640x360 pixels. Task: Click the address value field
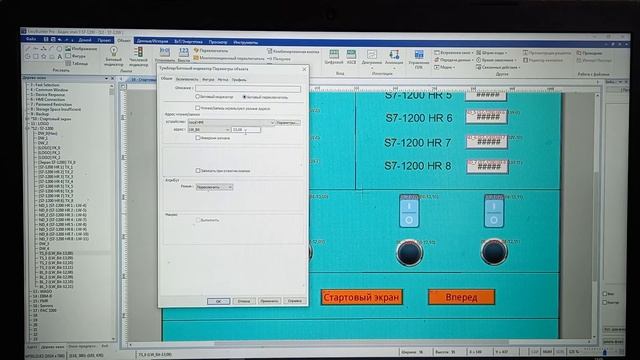(246, 130)
